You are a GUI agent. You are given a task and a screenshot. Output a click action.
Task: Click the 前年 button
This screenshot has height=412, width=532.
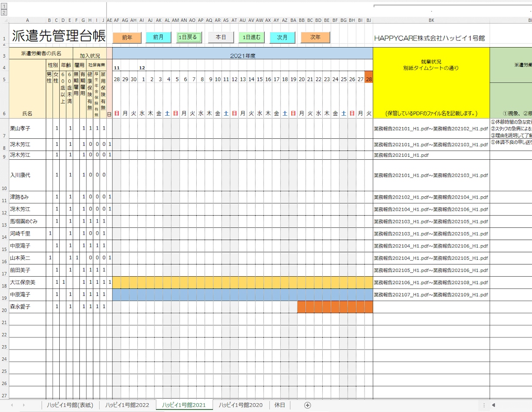pos(127,38)
